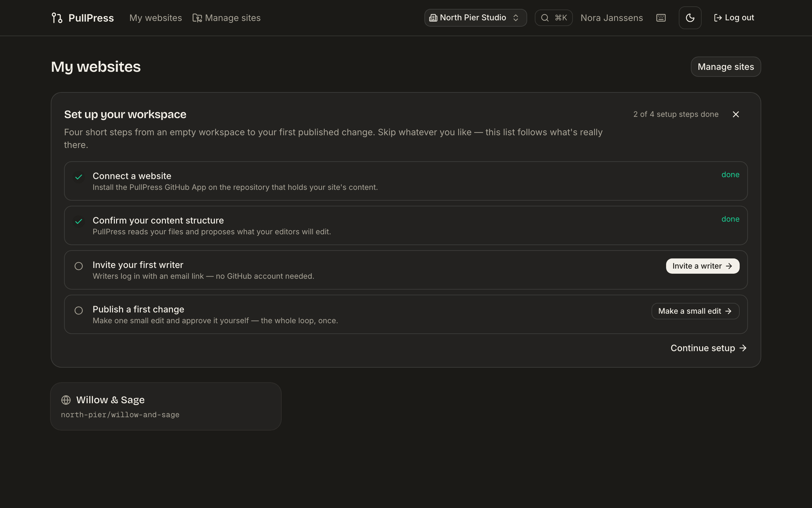Open the Willow & Sage website card
Image resolution: width=812 pixels, height=508 pixels.
166,406
